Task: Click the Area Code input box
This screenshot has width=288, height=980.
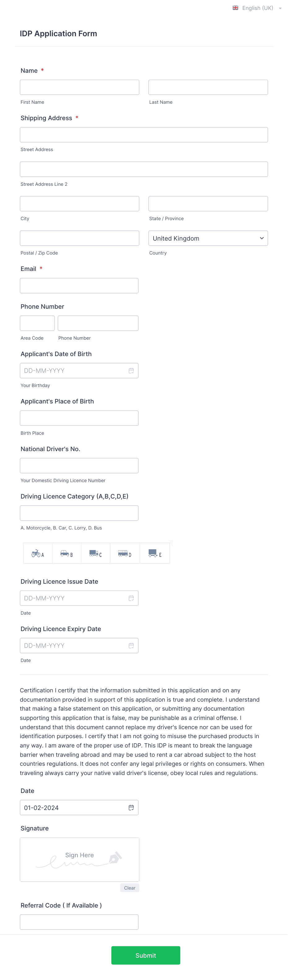Action: (x=37, y=323)
